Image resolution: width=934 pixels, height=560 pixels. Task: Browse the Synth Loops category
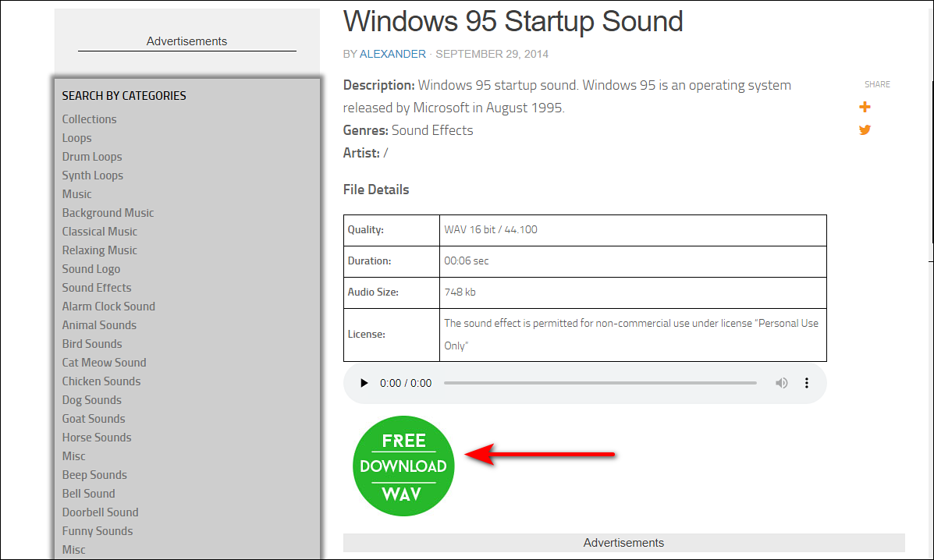[x=92, y=175]
